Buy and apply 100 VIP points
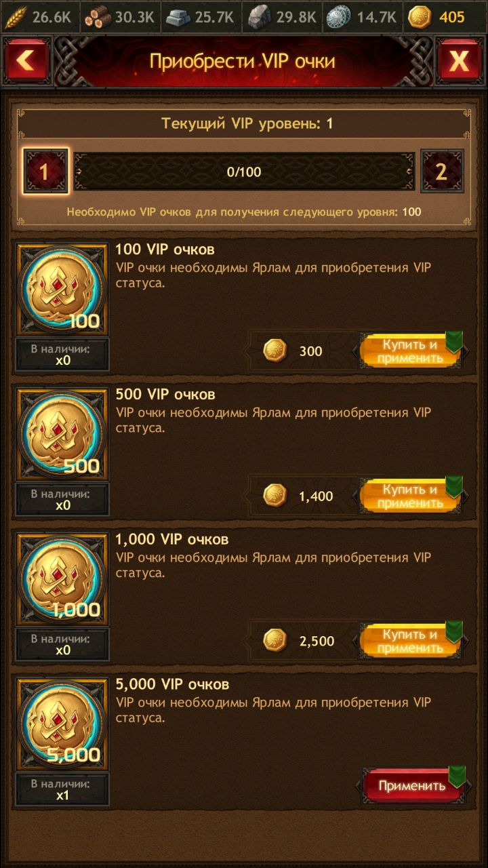Image resolution: width=488 pixels, height=868 pixels. (410, 351)
